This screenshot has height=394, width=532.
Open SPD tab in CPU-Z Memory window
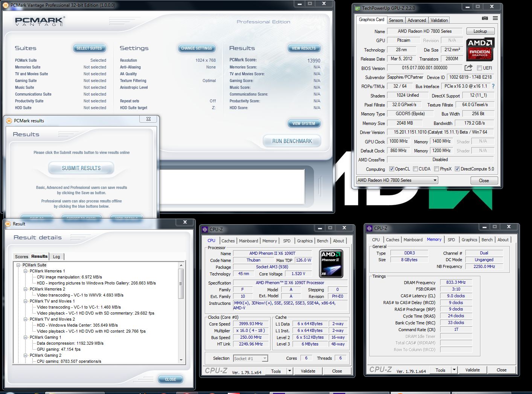(451, 240)
